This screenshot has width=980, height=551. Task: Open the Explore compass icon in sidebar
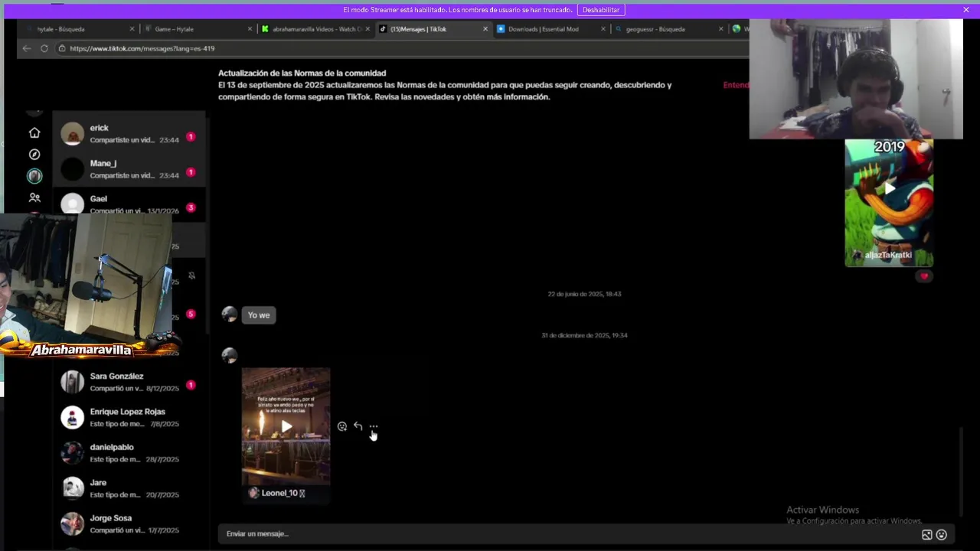point(34,154)
